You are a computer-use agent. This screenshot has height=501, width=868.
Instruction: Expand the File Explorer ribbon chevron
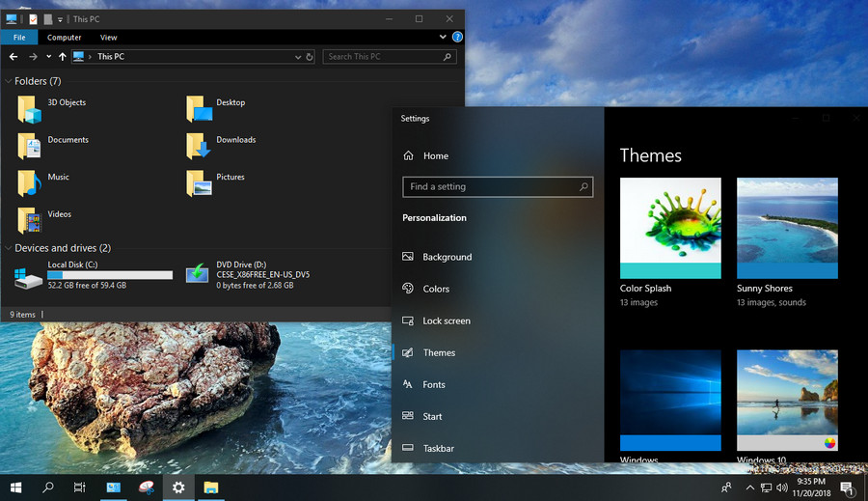tap(444, 38)
